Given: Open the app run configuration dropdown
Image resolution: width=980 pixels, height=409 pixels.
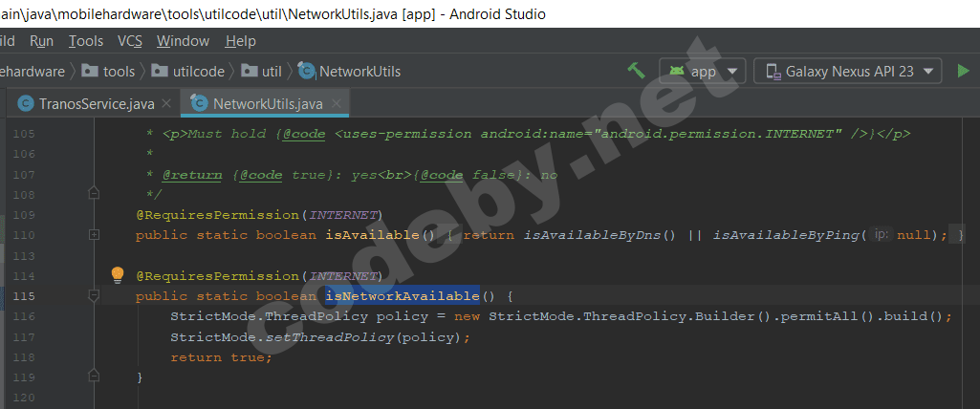Looking at the screenshot, I should 703,71.
